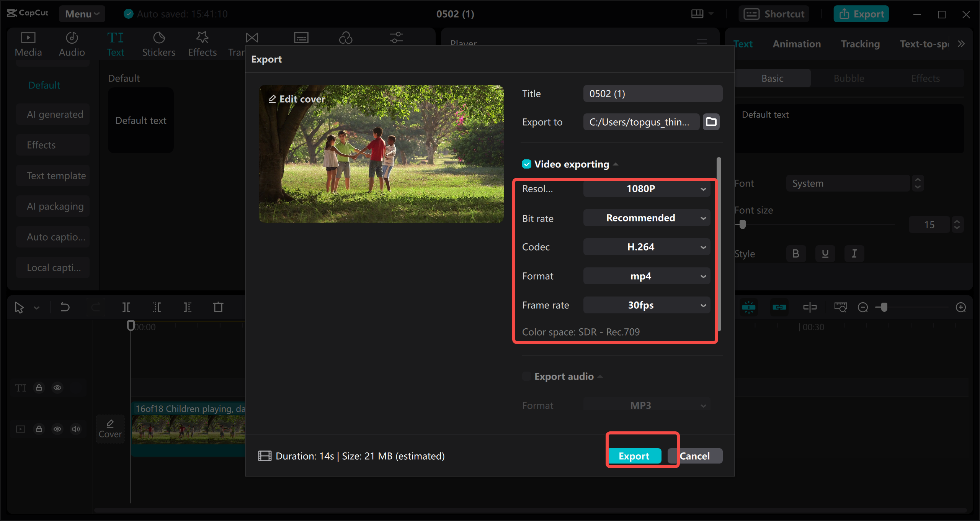Click the Title input field showing 0502 (1)
The height and width of the screenshot is (521, 980).
(652, 93)
